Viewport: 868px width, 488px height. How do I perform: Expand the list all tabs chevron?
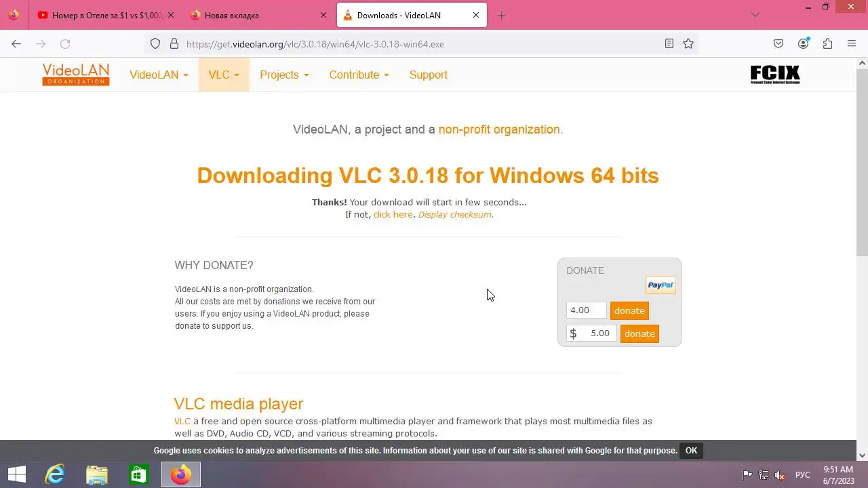pyautogui.click(x=755, y=15)
